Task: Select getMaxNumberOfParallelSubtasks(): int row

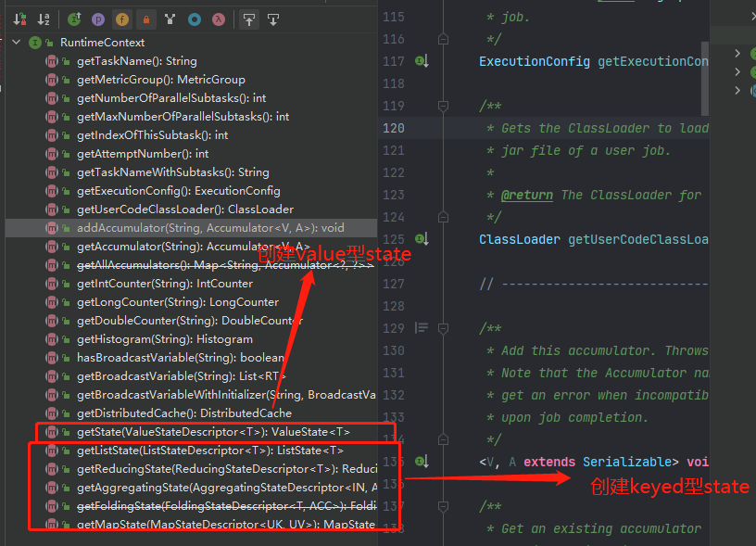Action: coord(192,117)
